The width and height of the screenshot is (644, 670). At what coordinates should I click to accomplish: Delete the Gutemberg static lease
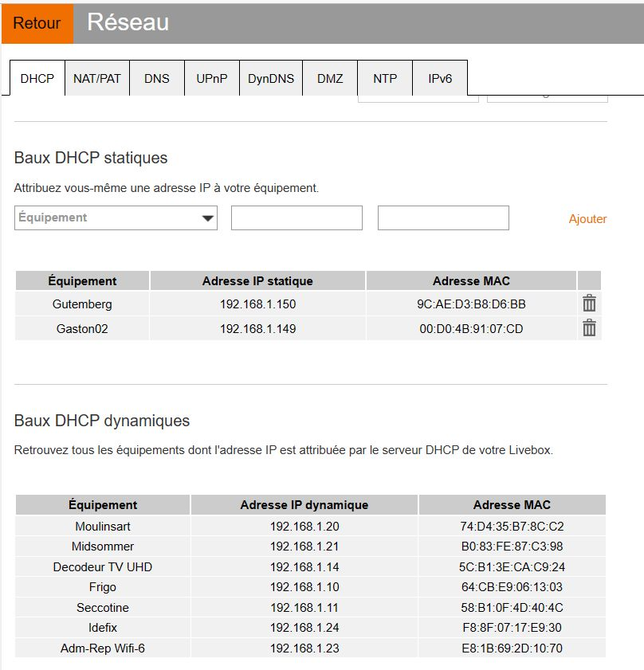point(589,304)
